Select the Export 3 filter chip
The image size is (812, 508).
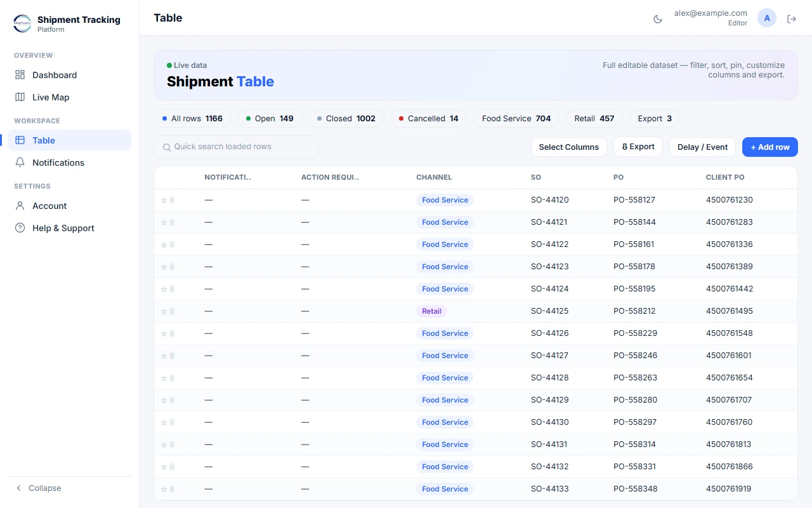coord(655,119)
